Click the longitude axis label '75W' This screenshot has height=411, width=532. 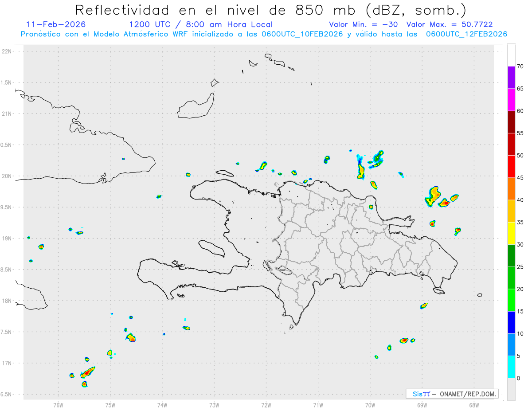[110, 404]
